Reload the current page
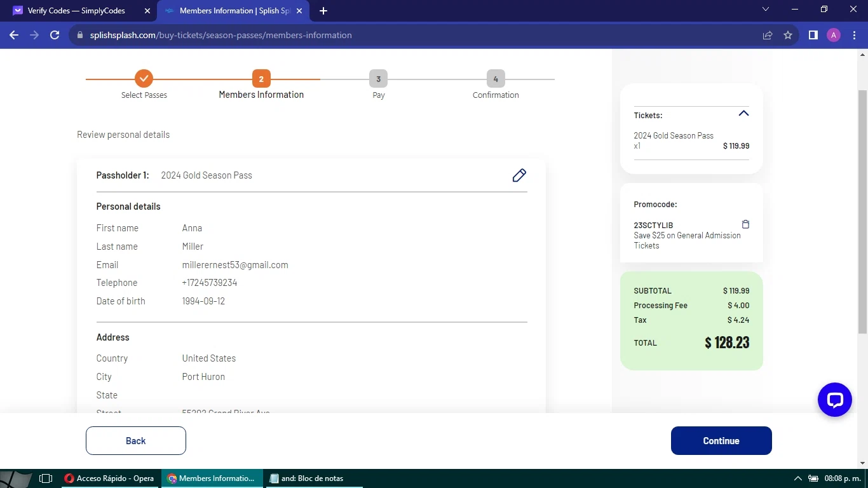The image size is (868, 488). pyautogui.click(x=55, y=35)
